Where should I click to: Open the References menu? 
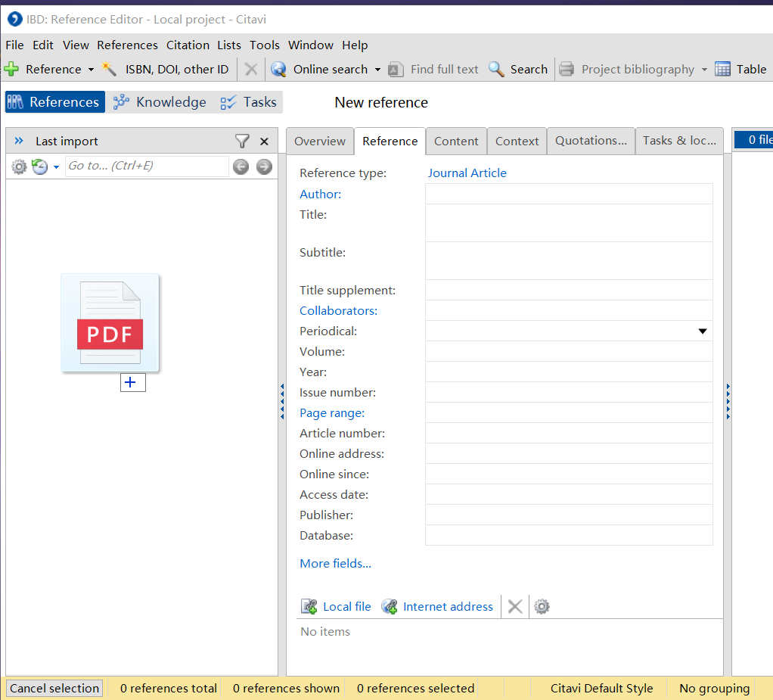[x=127, y=45]
